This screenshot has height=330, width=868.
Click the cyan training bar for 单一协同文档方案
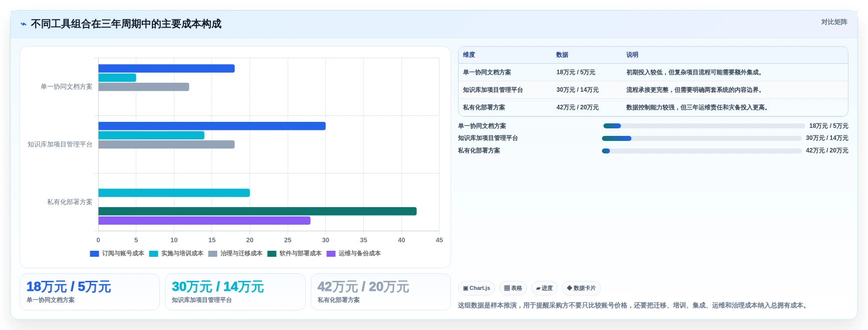117,78
